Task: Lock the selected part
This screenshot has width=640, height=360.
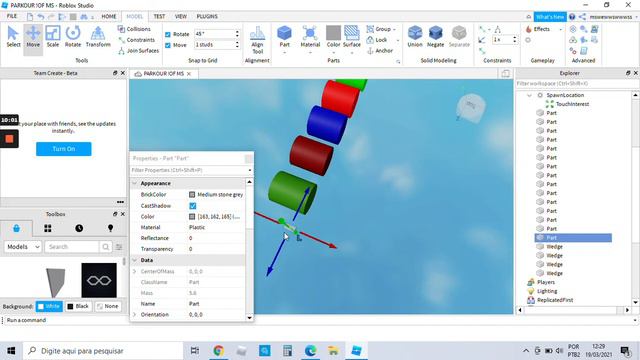Action: (x=377, y=40)
